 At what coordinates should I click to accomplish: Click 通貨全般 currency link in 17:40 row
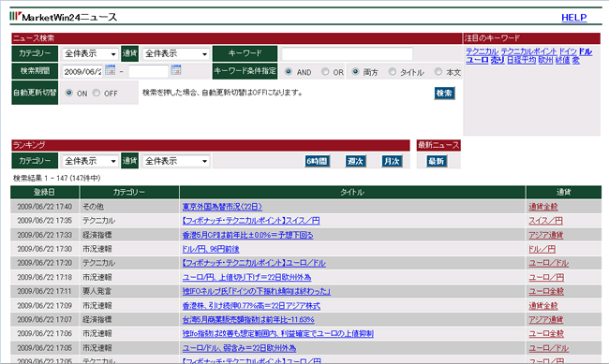coord(543,207)
